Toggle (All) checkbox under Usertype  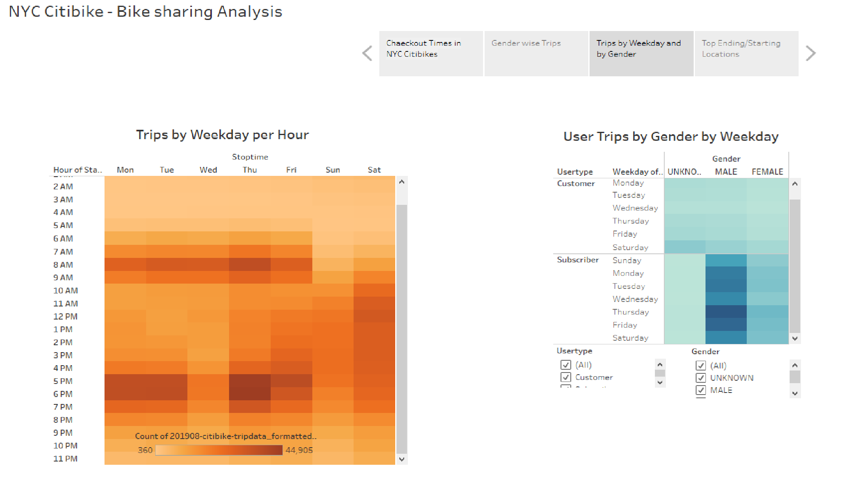(565, 365)
